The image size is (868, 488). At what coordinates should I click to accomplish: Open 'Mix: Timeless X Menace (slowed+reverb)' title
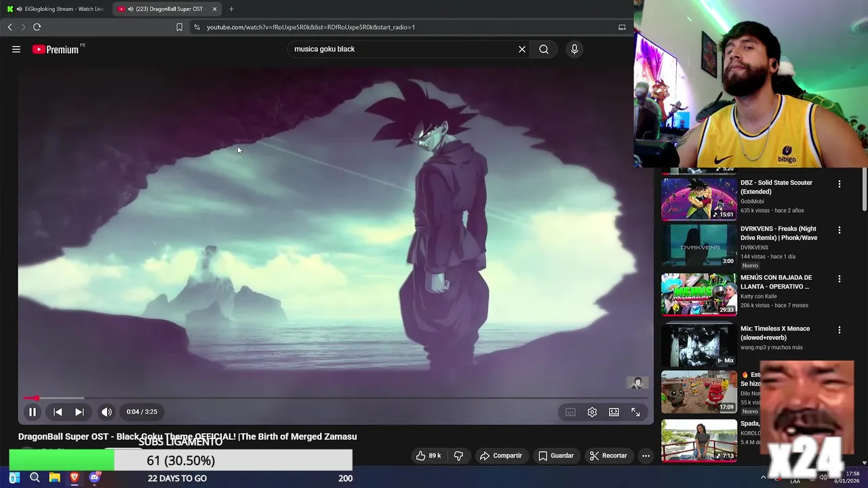pos(775,333)
